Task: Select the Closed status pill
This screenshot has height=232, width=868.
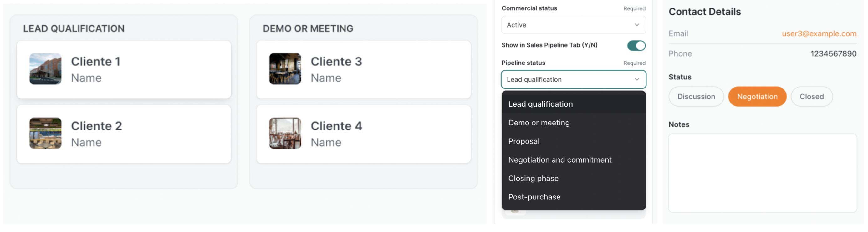Action: 811,97
